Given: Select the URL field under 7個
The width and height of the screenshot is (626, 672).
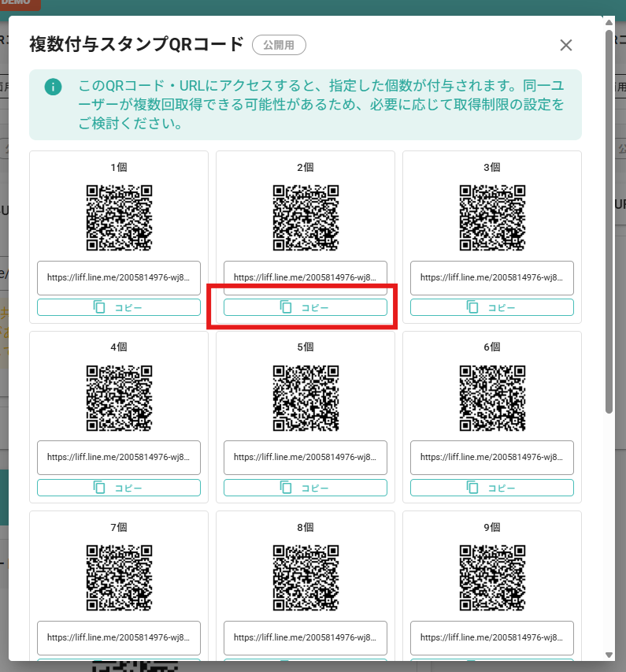Looking at the screenshot, I should pos(119,637).
